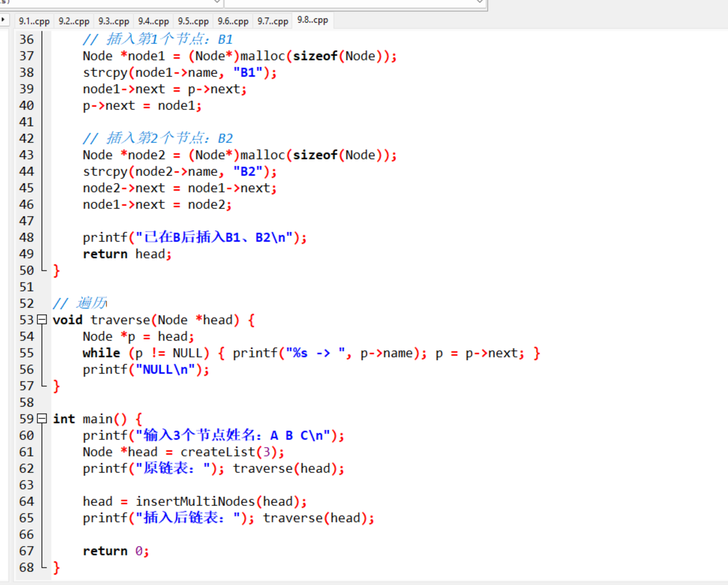Click line number 48 in the gutter
Viewport: 728px width, 585px height.
[x=27, y=237]
